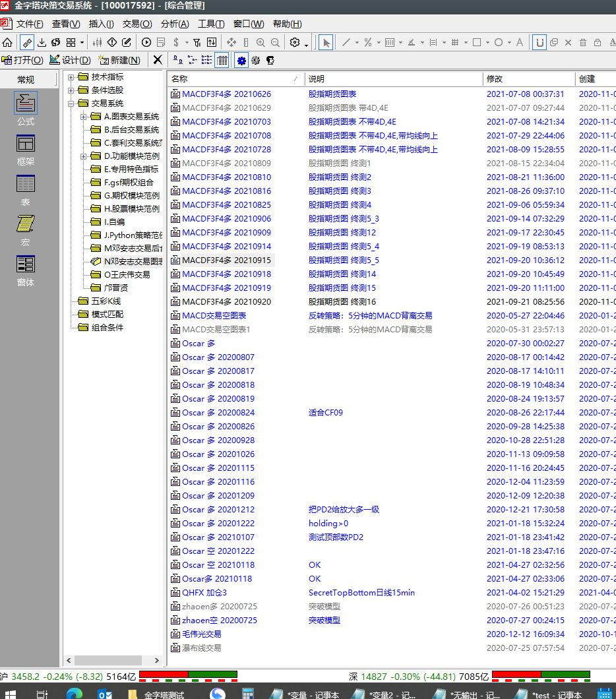This screenshot has height=699, width=616.
Task: Click the candlestick chart icon
Action: tap(97, 42)
